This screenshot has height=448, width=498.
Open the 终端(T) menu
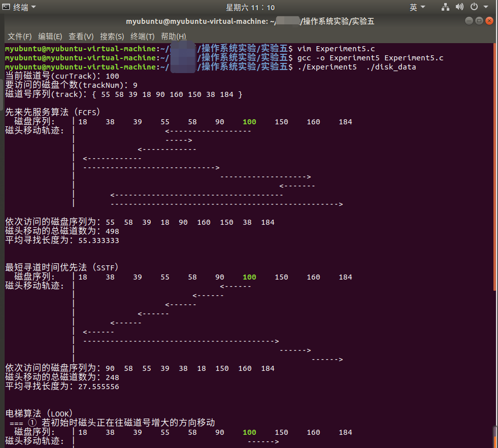point(142,37)
